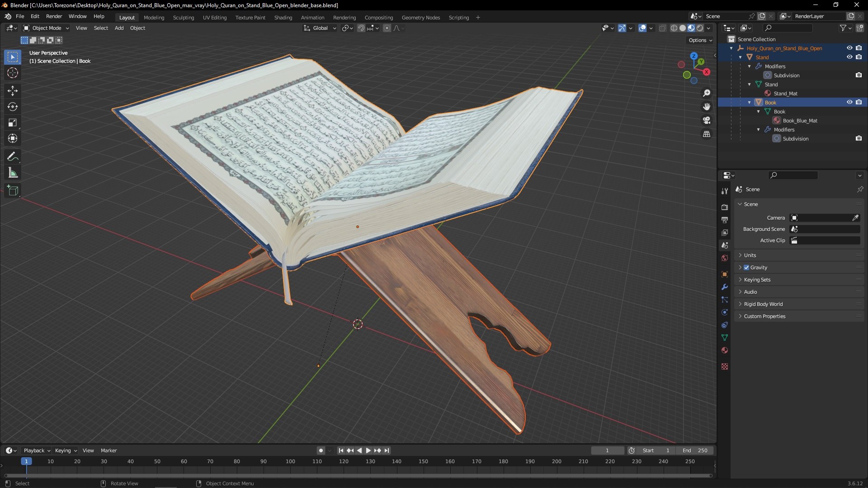Activate the Scale tool

pos(13,122)
